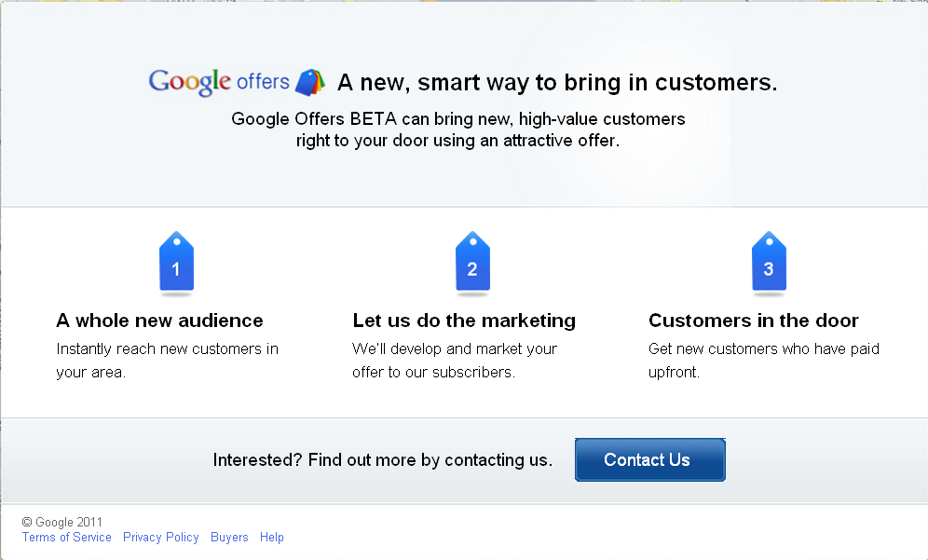Open the Privacy Policy link

161,537
